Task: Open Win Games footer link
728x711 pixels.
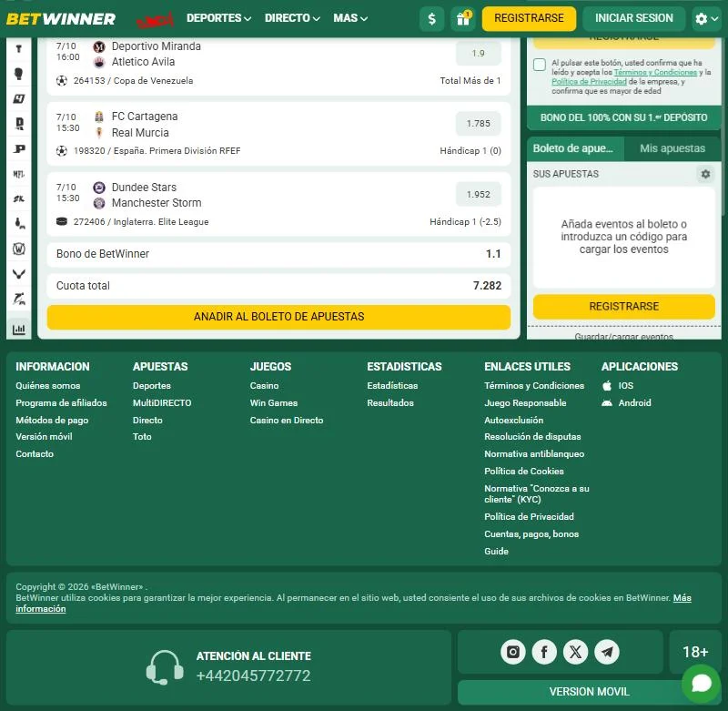Action: (274, 403)
